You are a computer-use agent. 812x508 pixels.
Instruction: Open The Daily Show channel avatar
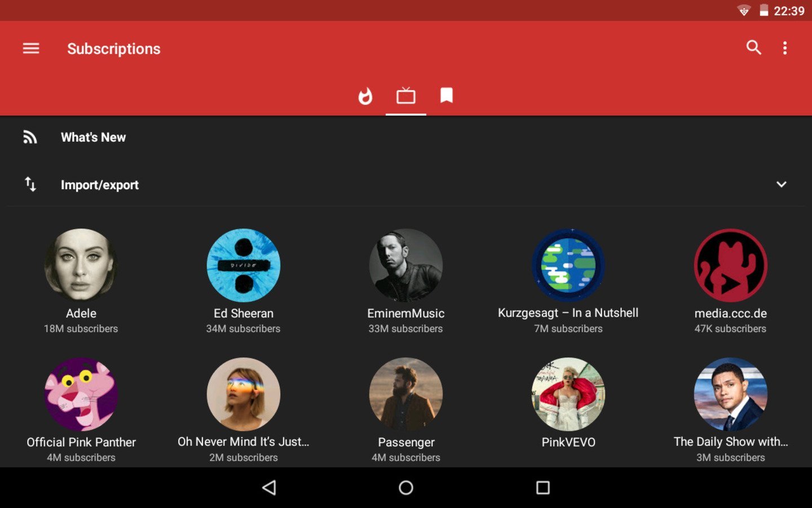[x=731, y=394]
